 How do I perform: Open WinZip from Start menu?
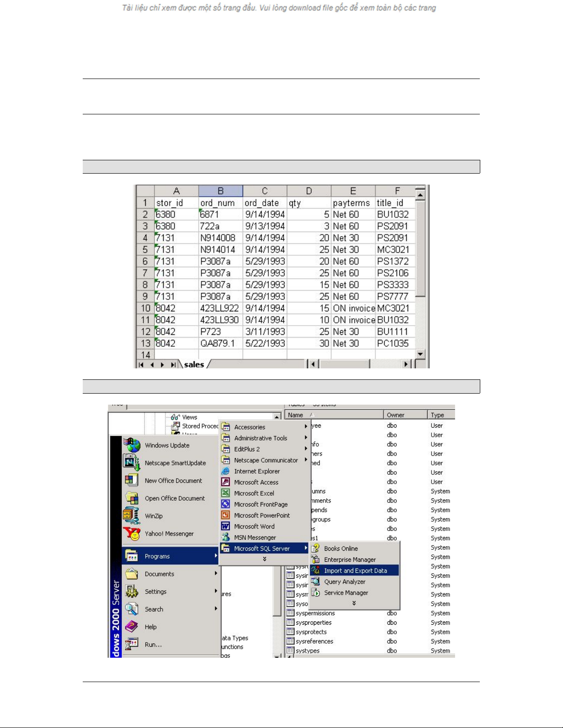pos(153,516)
